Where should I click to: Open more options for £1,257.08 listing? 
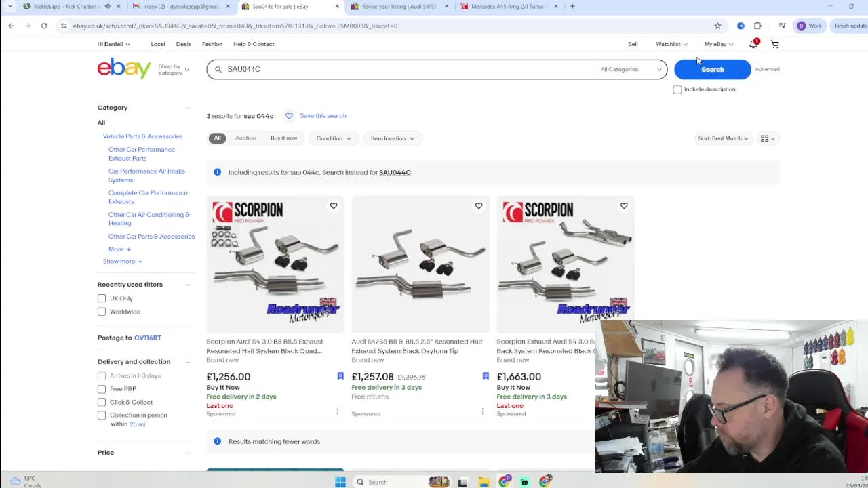tap(482, 411)
